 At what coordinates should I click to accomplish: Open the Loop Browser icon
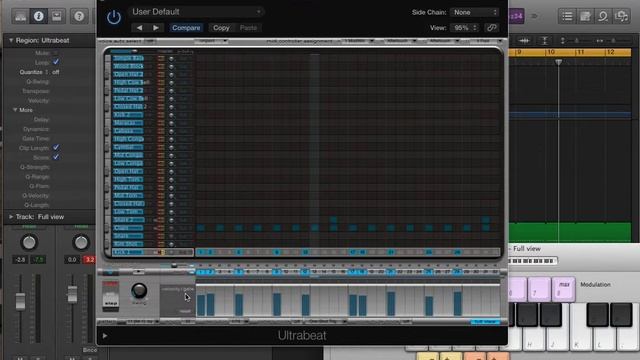pos(603,16)
